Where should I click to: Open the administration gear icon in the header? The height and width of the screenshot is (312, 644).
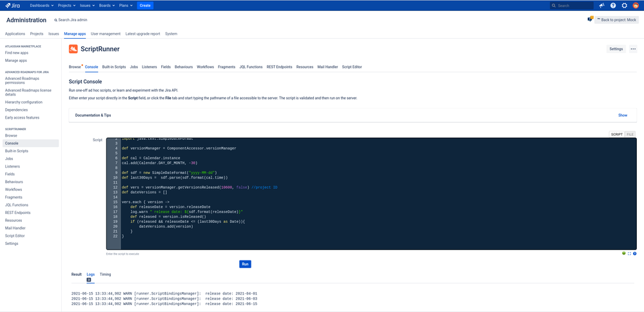coord(624,6)
